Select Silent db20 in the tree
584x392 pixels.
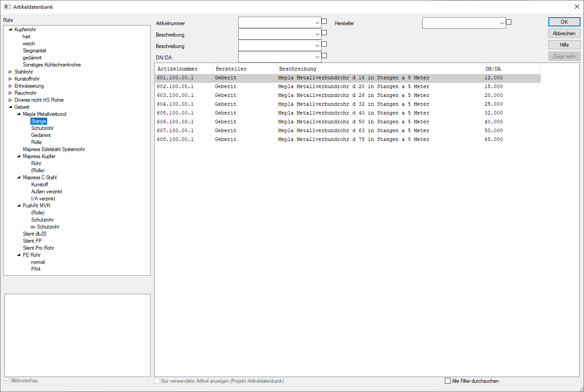click(x=34, y=234)
